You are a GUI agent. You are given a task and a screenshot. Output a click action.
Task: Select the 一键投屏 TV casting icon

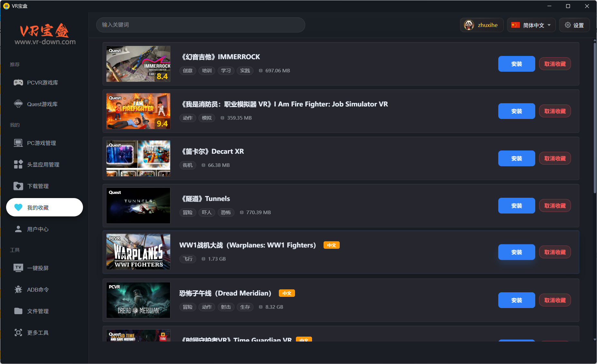(x=18, y=268)
